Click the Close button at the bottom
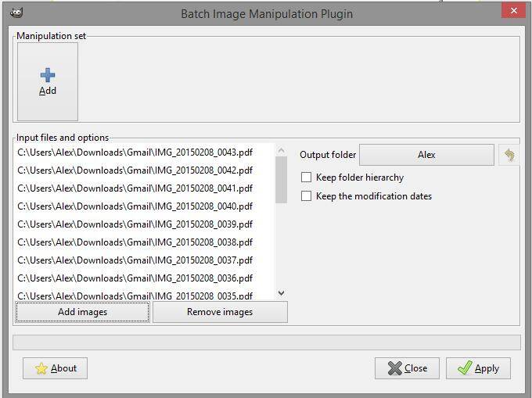The image size is (532, 398). pyautogui.click(x=407, y=368)
